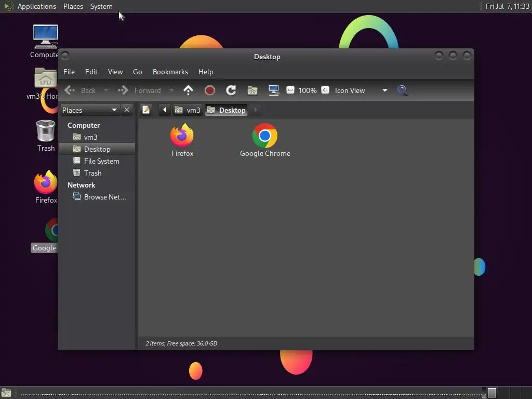
Task: Click the vm3 path bar button
Action: click(x=188, y=110)
